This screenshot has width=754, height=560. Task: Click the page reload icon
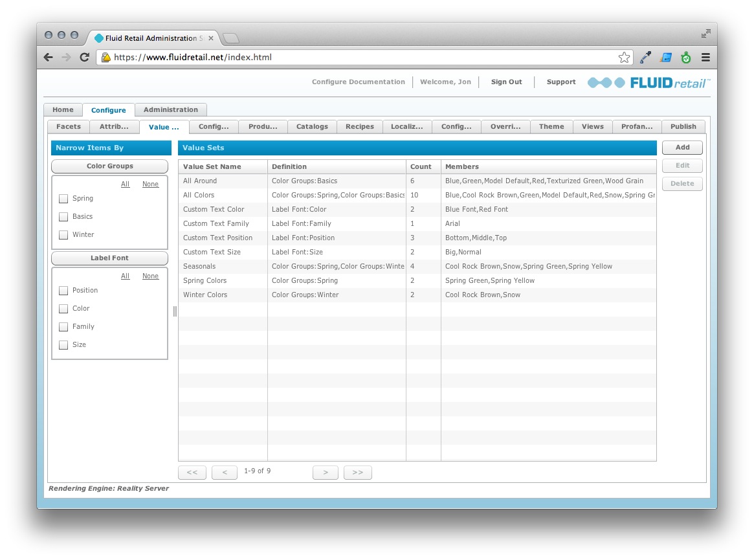pyautogui.click(x=84, y=57)
